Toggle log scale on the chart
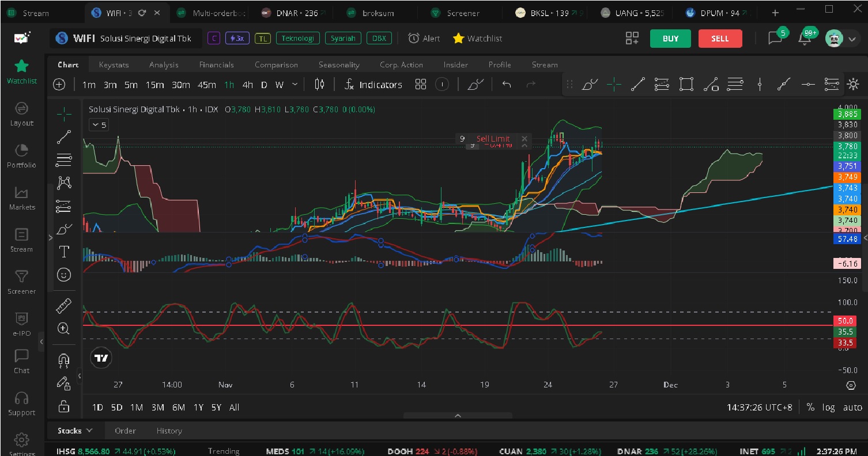Image resolution: width=868 pixels, height=456 pixels. pos(828,407)
